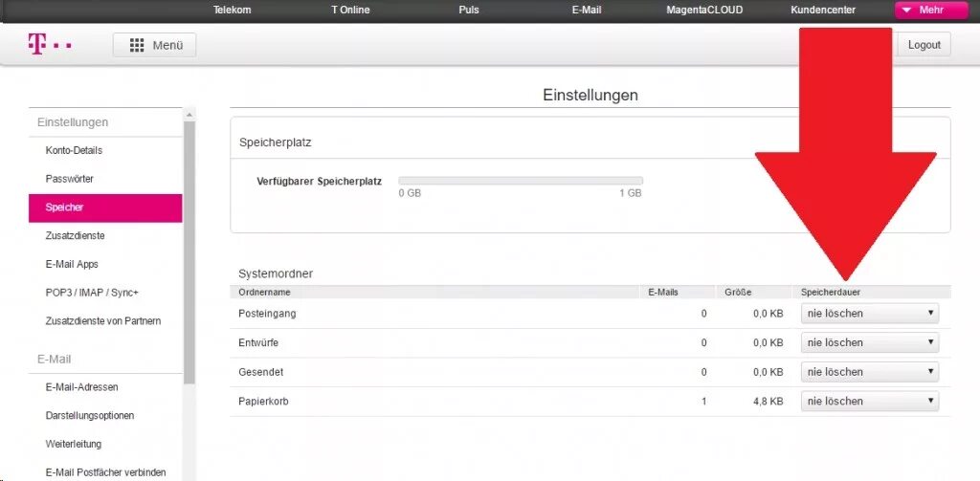Select Weiterleitung in sidebar
980x481 pixels.
(73, 444)
